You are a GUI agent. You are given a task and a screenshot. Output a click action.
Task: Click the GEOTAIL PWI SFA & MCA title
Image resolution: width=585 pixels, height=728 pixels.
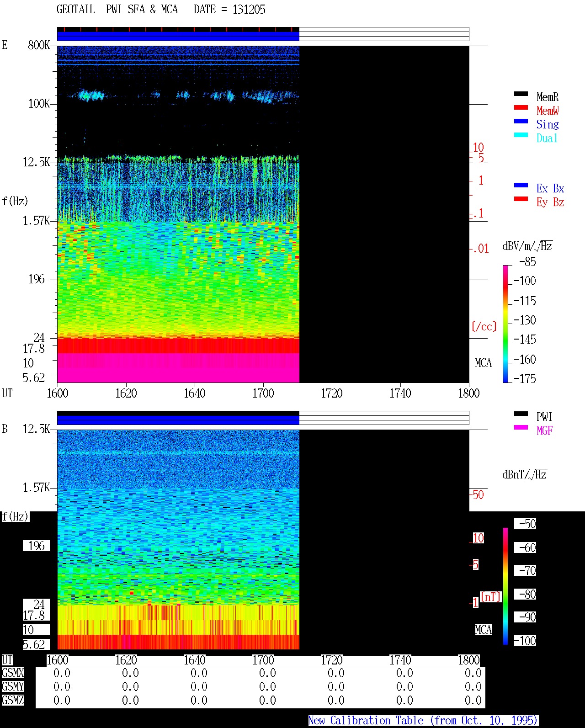tap(117, 10)
